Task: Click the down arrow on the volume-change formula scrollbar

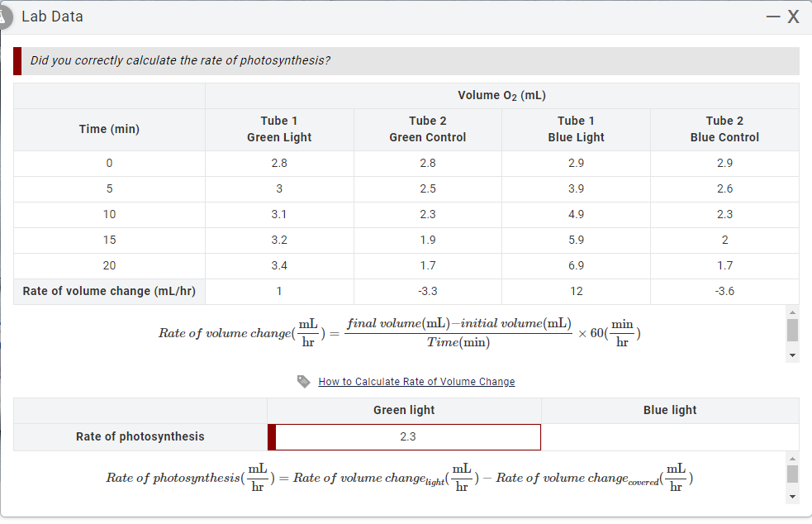Action: (x=792, y=354)
